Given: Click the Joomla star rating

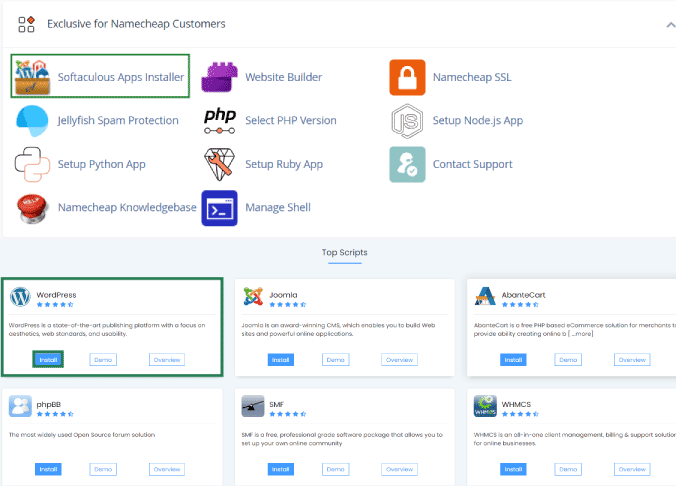Looking at the screenshot, I should pos(288,304).
